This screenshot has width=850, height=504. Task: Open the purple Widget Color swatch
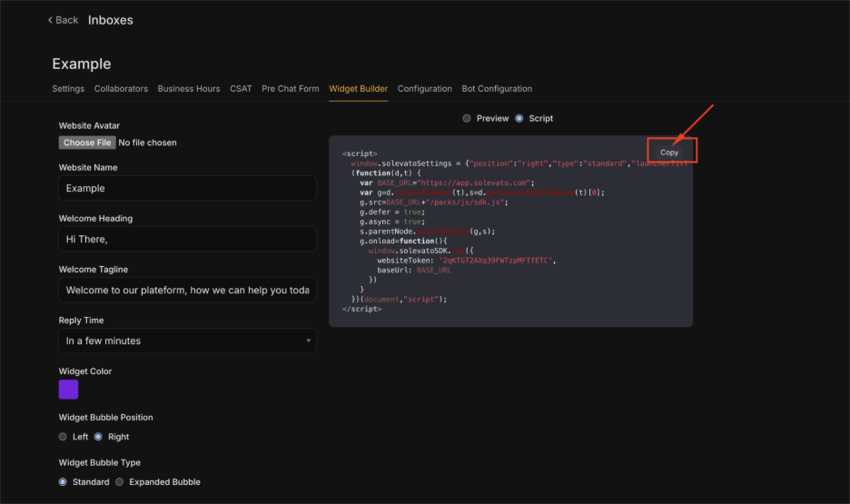click(x=68, y=389)
